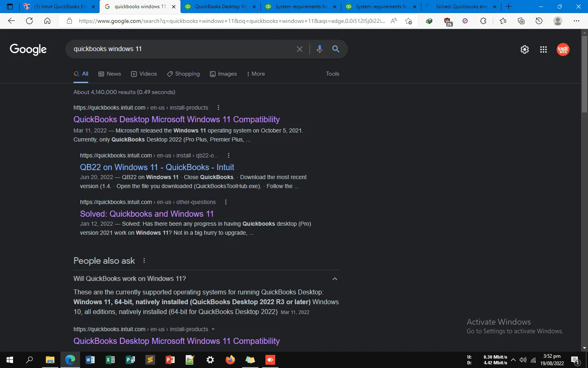
Task: Clear the Google search box text
Action: click(300, 49)
